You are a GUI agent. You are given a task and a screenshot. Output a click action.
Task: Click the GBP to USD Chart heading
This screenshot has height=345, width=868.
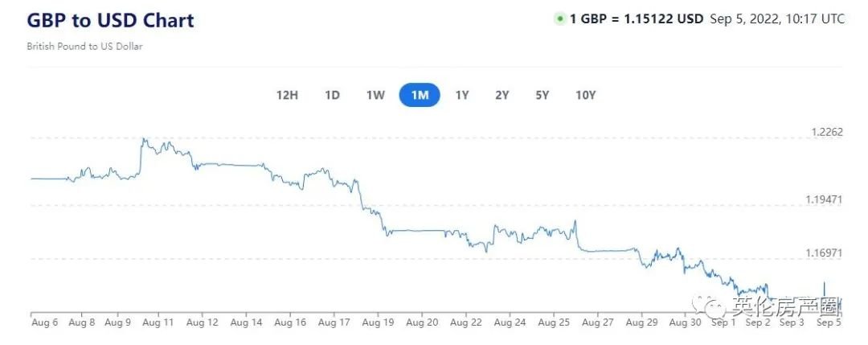pyautogui.click(x=110, y=20)
